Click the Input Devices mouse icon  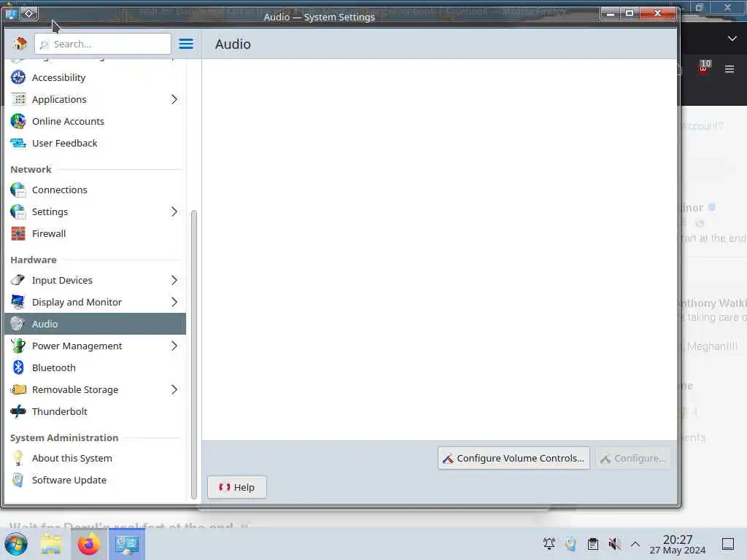pos(18,280)
